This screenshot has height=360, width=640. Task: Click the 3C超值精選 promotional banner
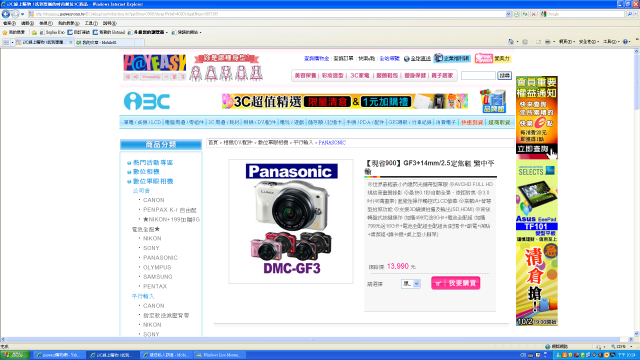pos(345,101)
